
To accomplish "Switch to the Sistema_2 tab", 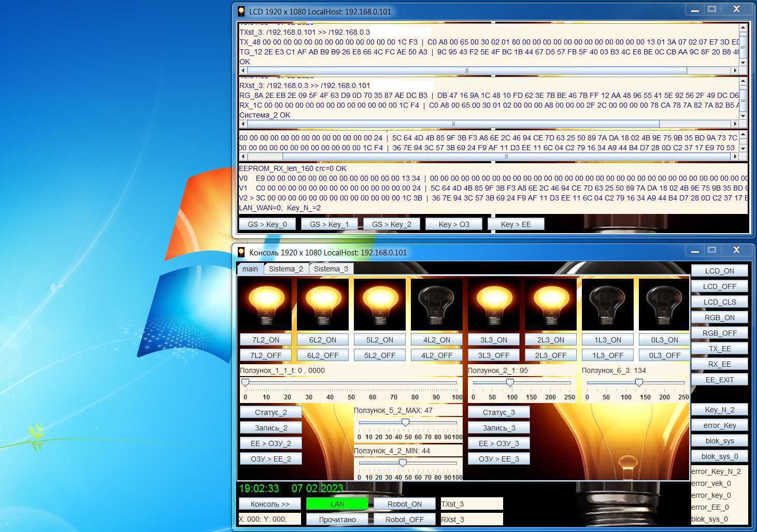I will tap(285, 269).
